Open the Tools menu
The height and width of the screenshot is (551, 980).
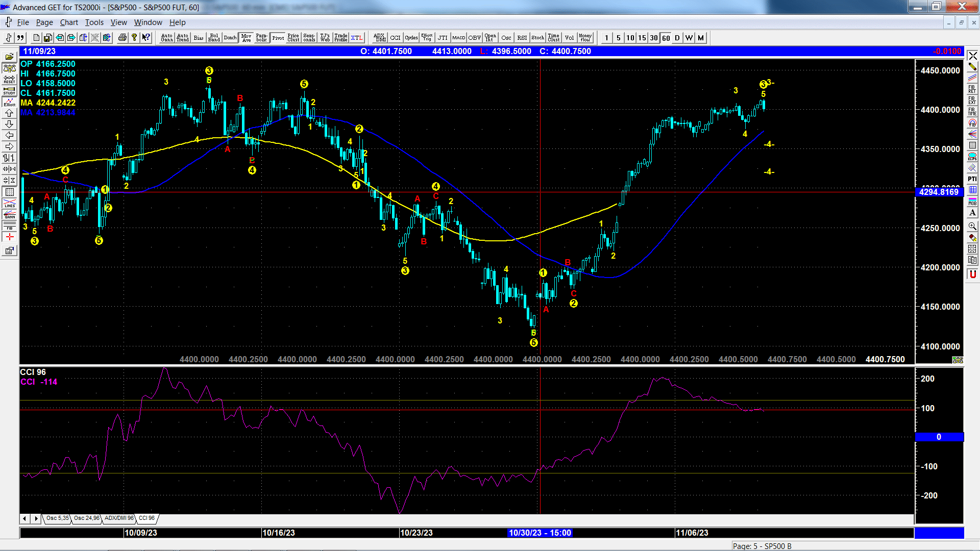click(x=94, y=22)
